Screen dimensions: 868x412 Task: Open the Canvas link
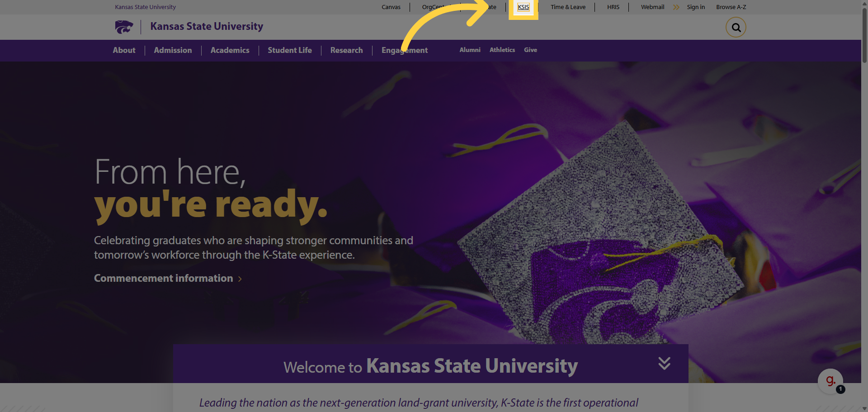(x=391, y=7)
